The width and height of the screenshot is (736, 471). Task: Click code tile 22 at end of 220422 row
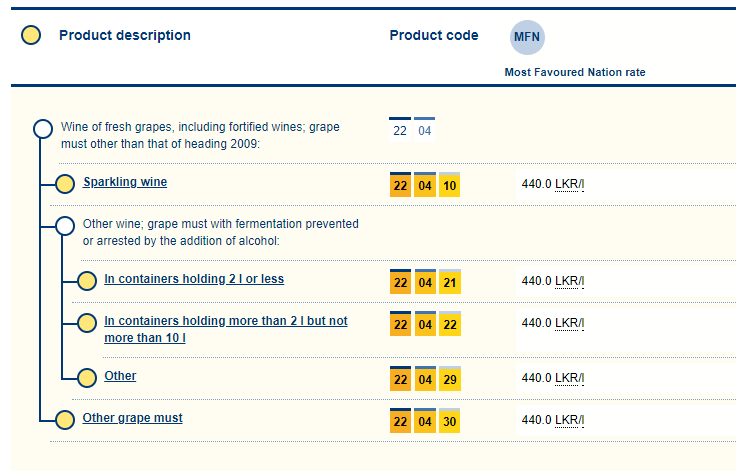(449, 325)
